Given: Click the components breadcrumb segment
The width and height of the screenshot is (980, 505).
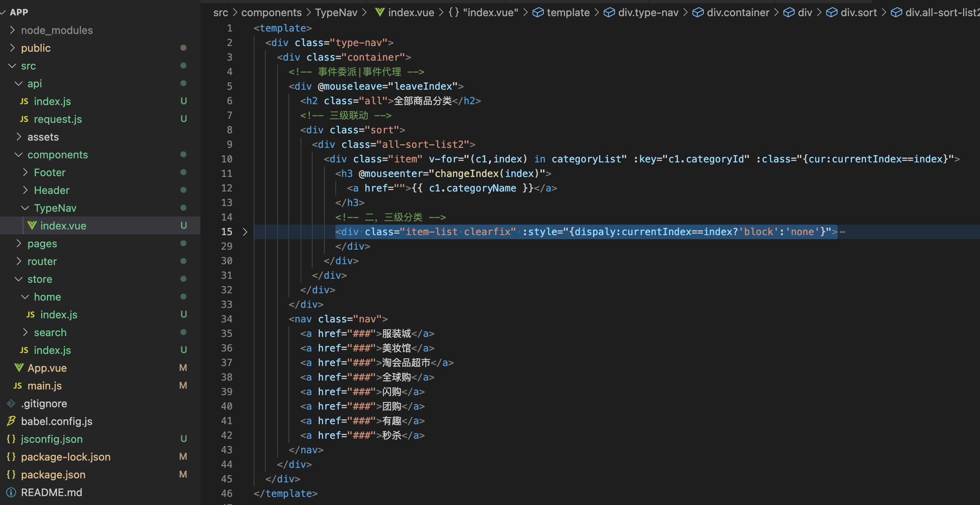Looking at the screenshot, I should pos(271,13).
